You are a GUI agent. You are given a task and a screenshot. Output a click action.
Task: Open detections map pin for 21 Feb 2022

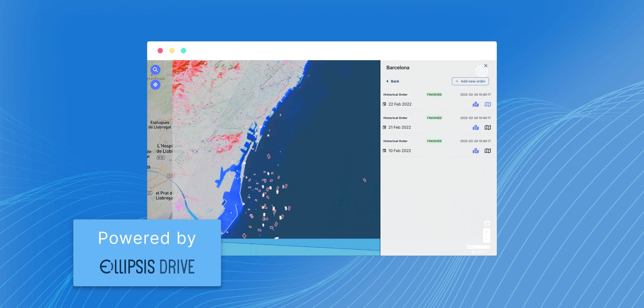coord(476,127)
